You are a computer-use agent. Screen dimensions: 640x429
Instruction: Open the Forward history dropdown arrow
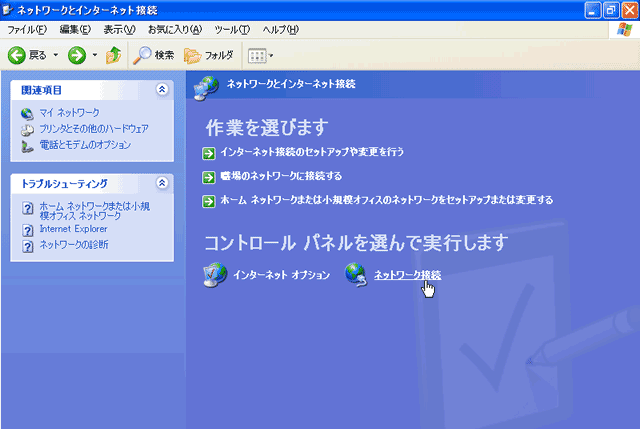pos(95,55)
